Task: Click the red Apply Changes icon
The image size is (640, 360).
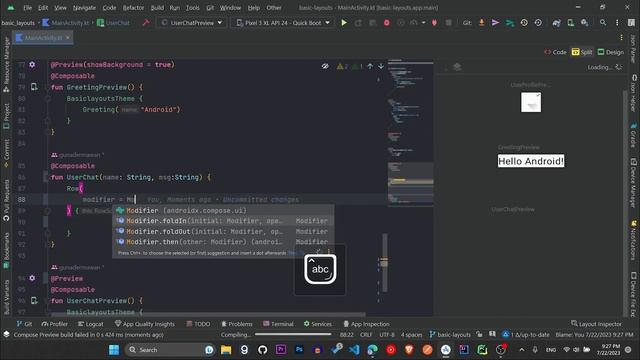Action: (x=434, y=23)
